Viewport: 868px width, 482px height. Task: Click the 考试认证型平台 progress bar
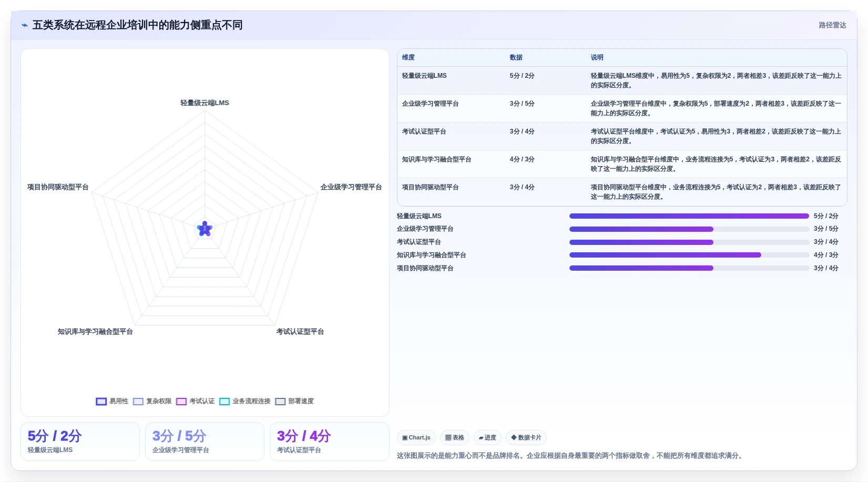(x=689, y=242)
